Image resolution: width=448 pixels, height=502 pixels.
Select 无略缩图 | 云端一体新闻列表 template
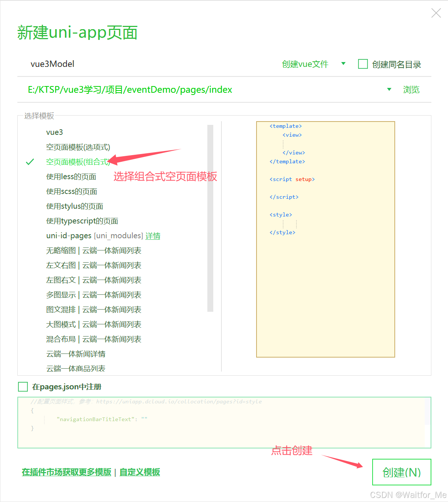click(94, 250)
